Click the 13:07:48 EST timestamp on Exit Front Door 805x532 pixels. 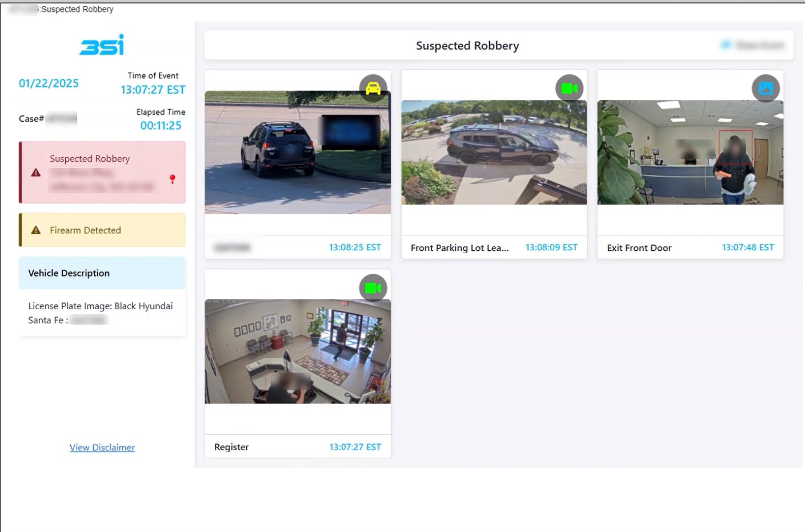click(747, 247)
